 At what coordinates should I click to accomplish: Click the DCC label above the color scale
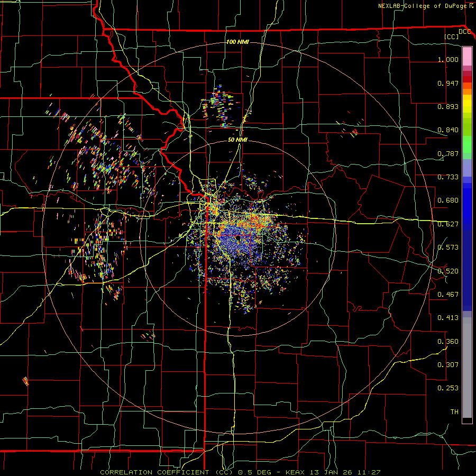click(x=464, y=32)
